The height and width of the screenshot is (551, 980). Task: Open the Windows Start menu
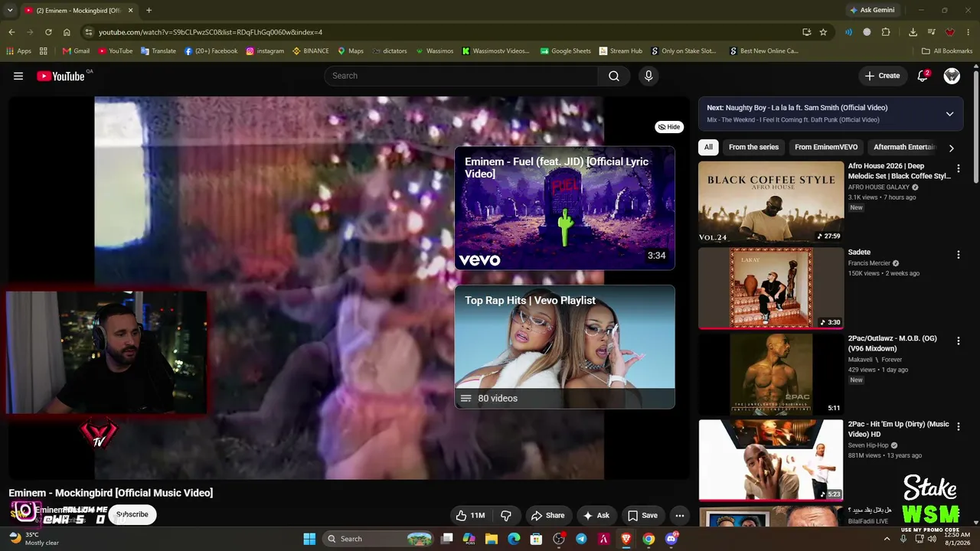[x=309, y=539]
